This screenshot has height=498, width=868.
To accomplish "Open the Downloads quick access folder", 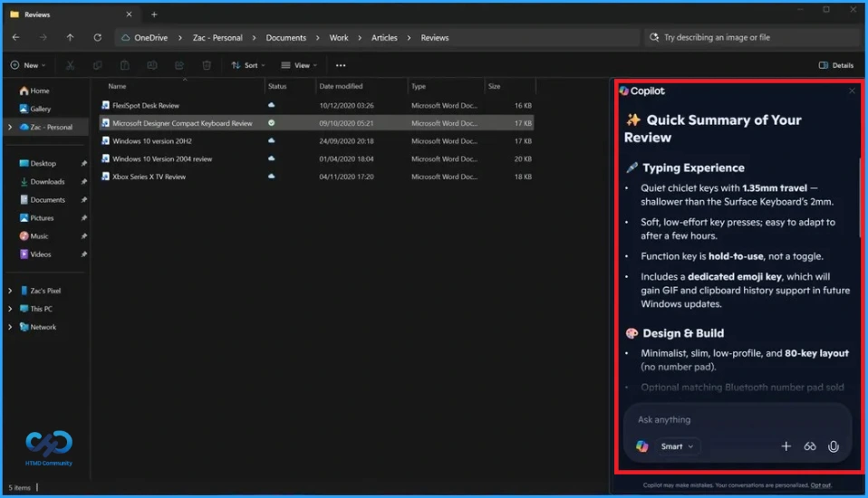I will point(47,181).
